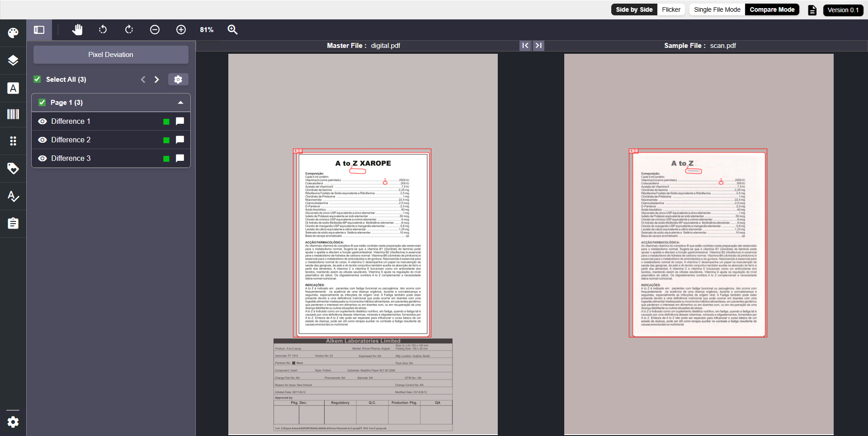Click the sample scan page preview

699,244
